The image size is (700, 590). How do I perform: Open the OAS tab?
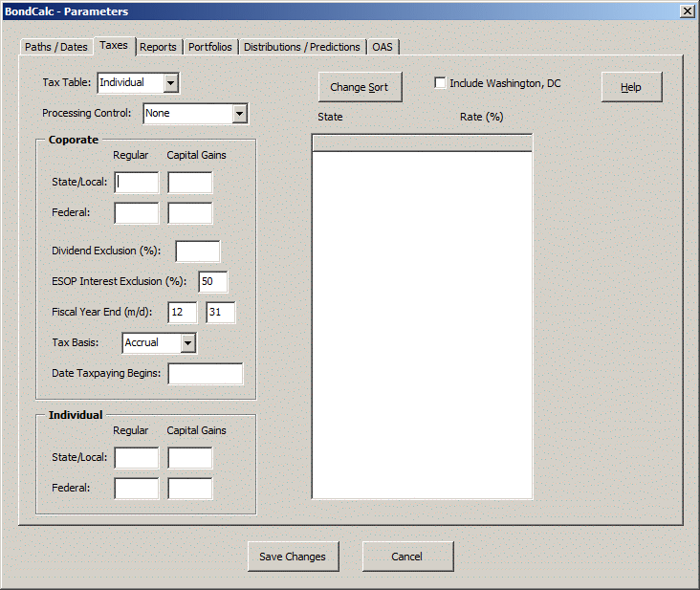[383, 47]
